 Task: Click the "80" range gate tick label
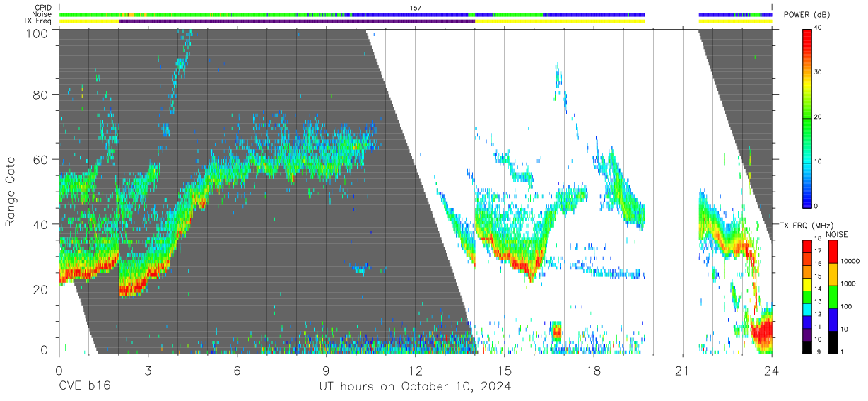(41, 95)
